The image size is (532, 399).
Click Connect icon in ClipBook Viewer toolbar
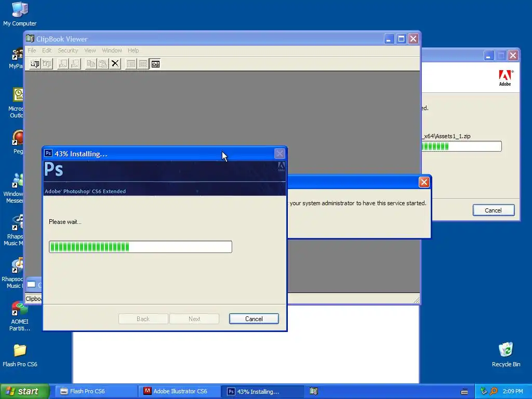[35, 64]
